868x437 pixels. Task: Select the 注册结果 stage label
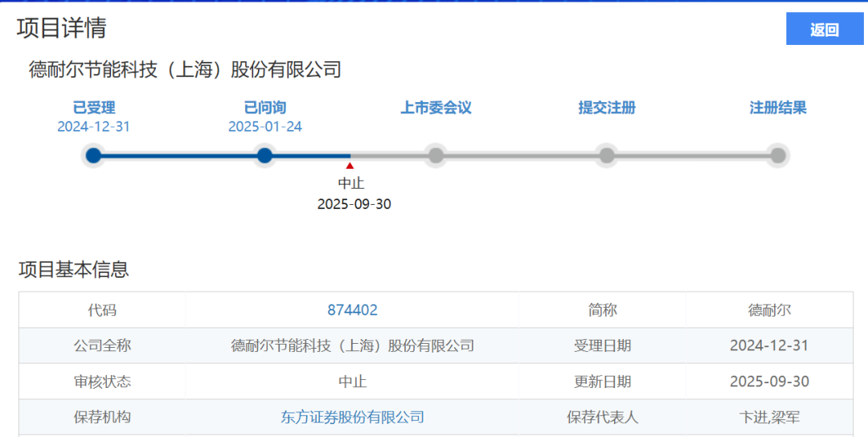coord(777,108)
